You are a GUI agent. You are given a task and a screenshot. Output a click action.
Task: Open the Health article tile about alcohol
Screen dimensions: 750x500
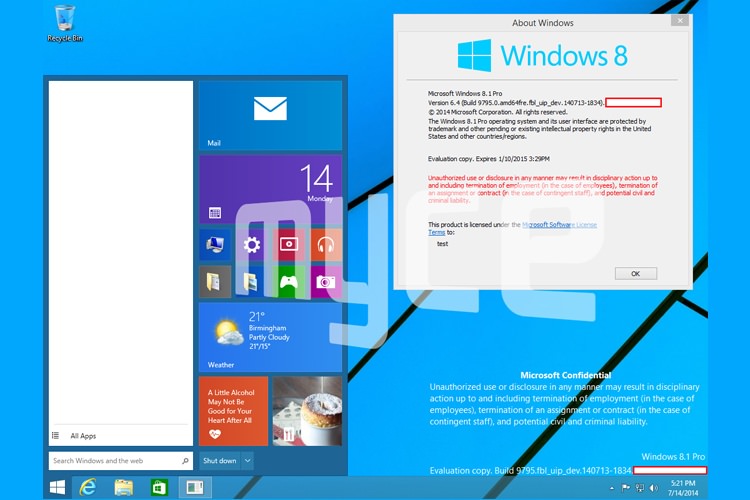click(x=233, y=411)
